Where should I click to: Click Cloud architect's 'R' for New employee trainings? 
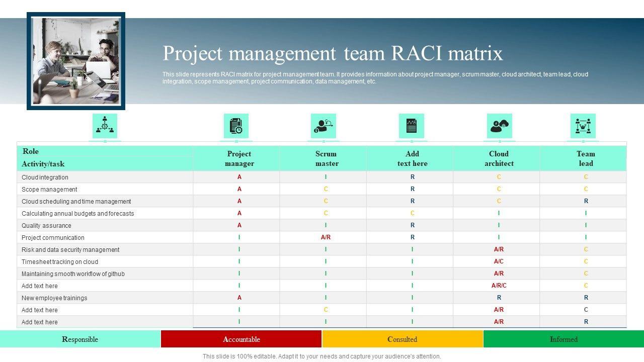(499, 298)
